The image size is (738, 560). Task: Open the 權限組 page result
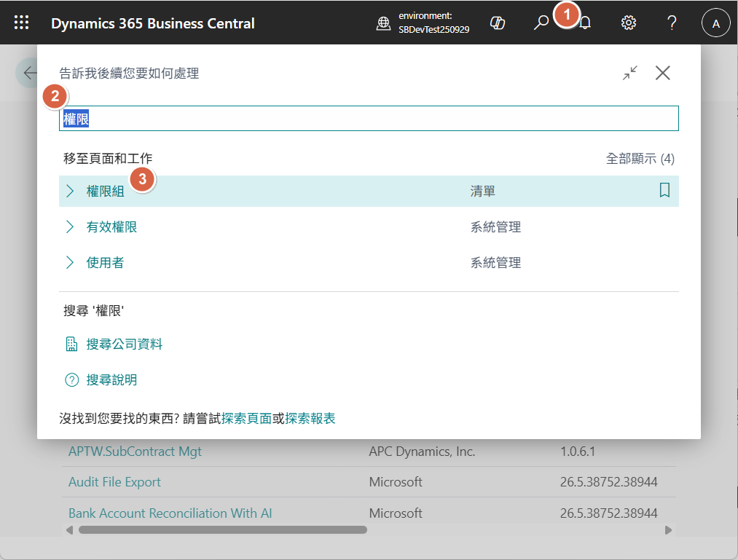click(x=106, y=191)
